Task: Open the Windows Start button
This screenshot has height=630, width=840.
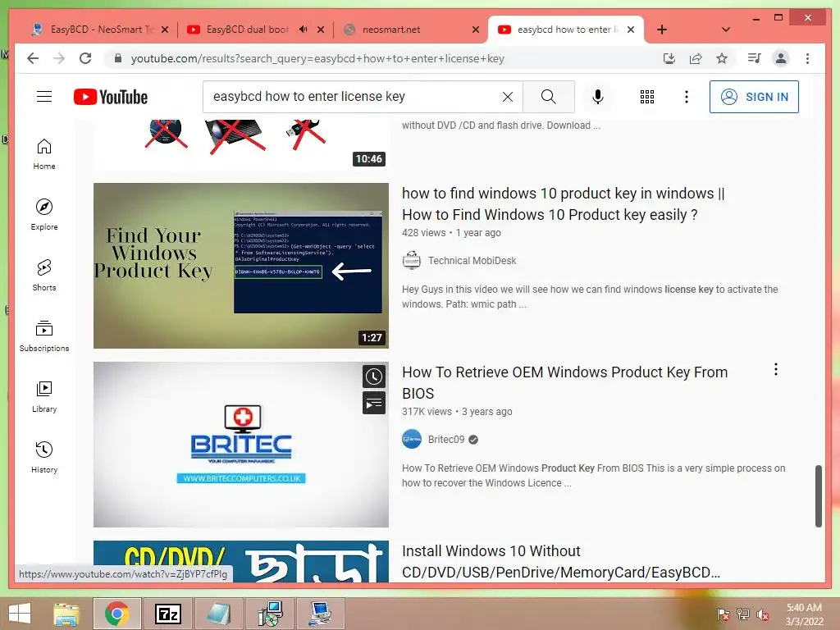Action: [x=20, y=614]
